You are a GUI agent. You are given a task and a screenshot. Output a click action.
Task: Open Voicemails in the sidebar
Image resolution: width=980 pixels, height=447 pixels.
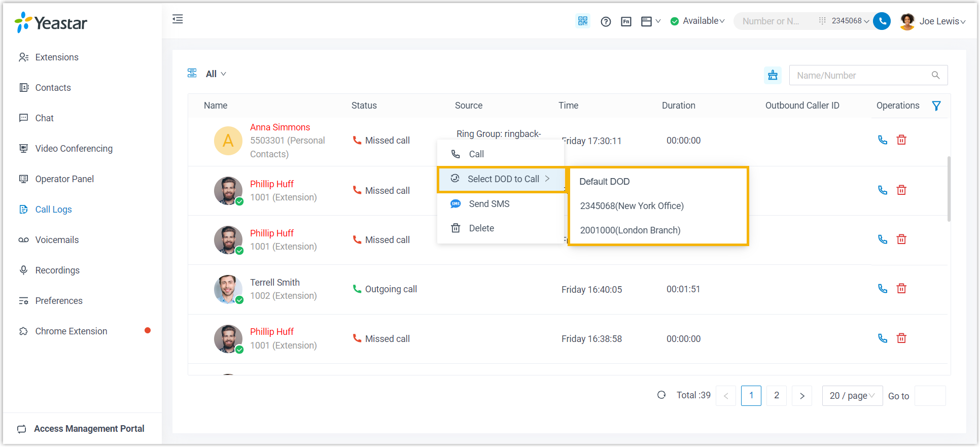point(57,240)
